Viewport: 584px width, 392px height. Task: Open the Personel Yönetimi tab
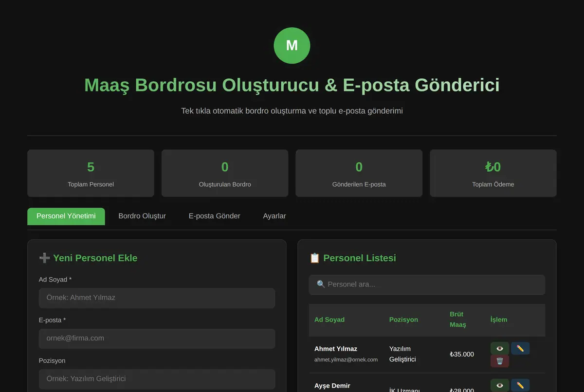(66, 216)
